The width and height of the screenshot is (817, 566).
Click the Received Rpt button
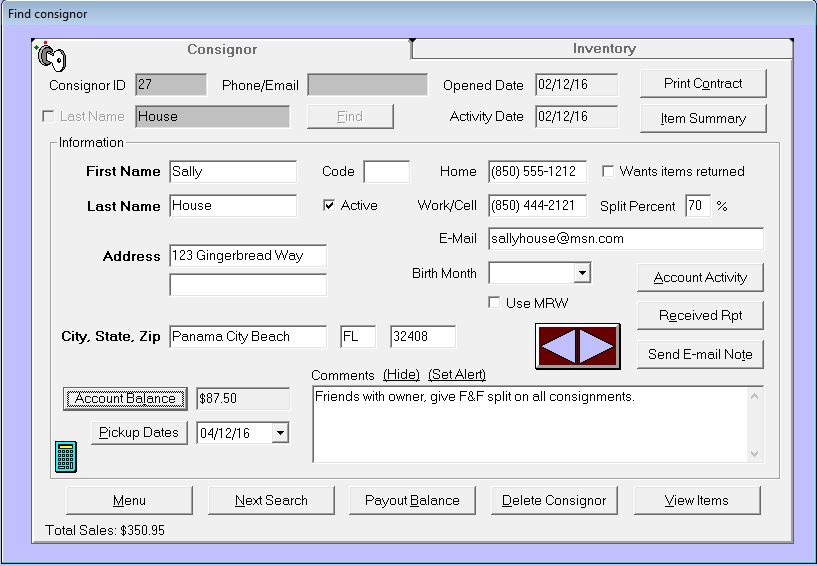click(700, 315)
